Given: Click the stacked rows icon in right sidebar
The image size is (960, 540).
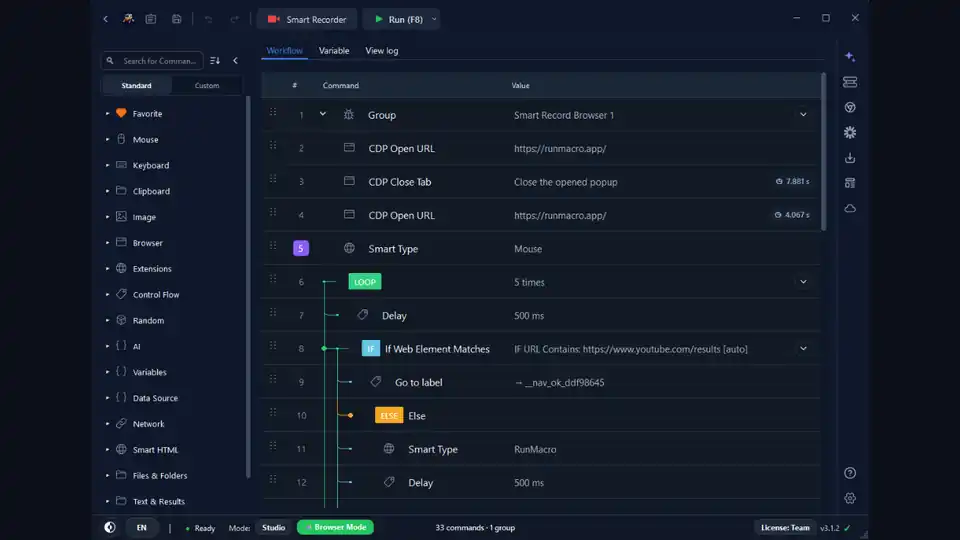Looking at the screenshot, I should 850,82.
